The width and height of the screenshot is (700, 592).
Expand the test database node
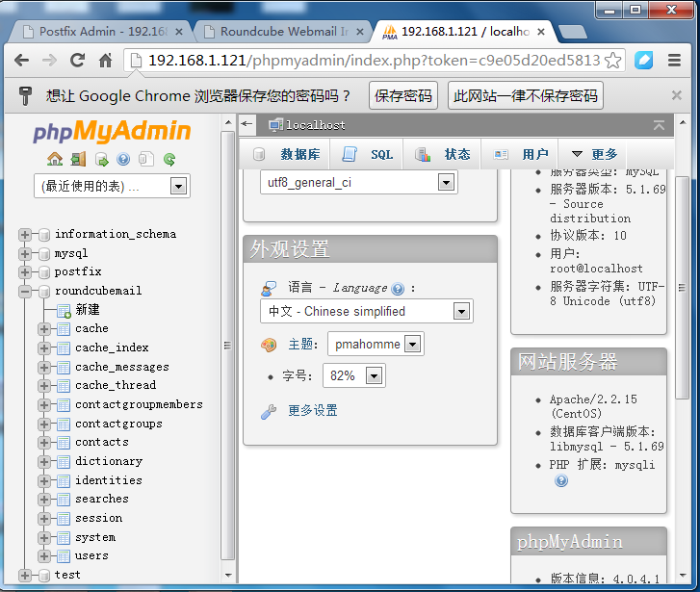pyautogui.click(x=25, y=575)
